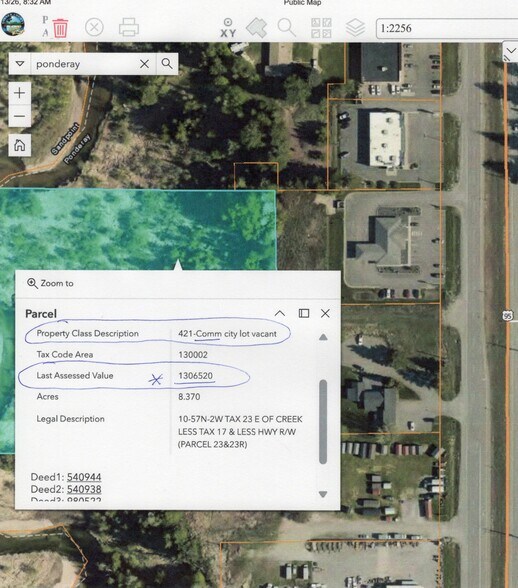
Task: Click the parcel select tool icon
Action: [257, 27]
